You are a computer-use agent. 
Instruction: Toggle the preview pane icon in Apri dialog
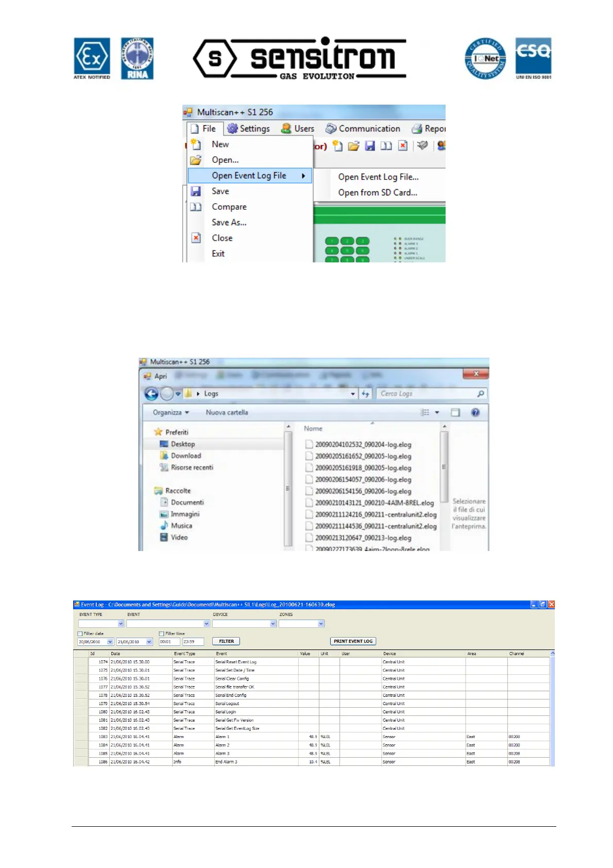(455, 412)
